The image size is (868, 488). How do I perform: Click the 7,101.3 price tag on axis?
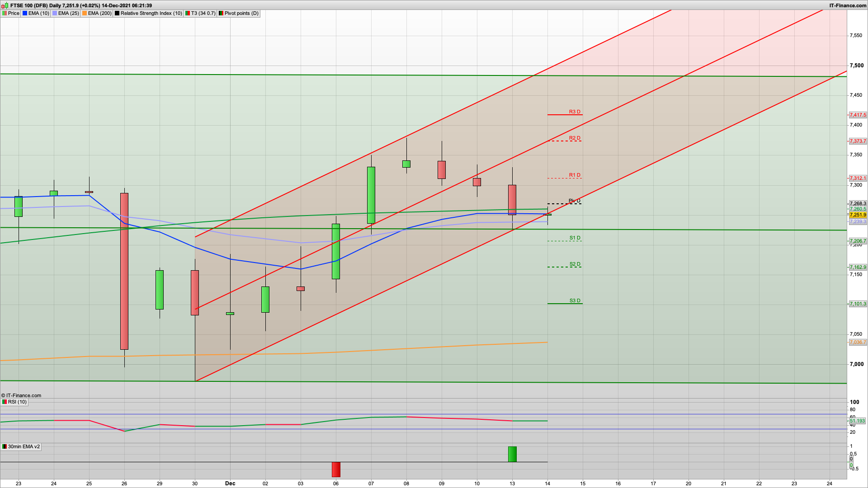(x=858, y=304)
